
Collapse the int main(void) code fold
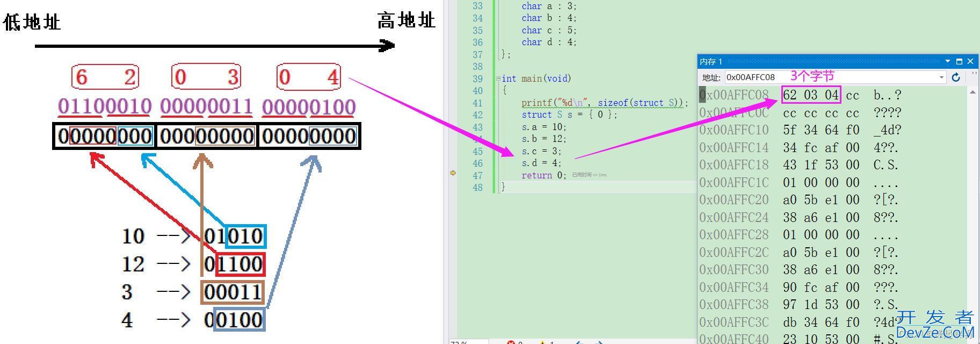pos(498,78)
